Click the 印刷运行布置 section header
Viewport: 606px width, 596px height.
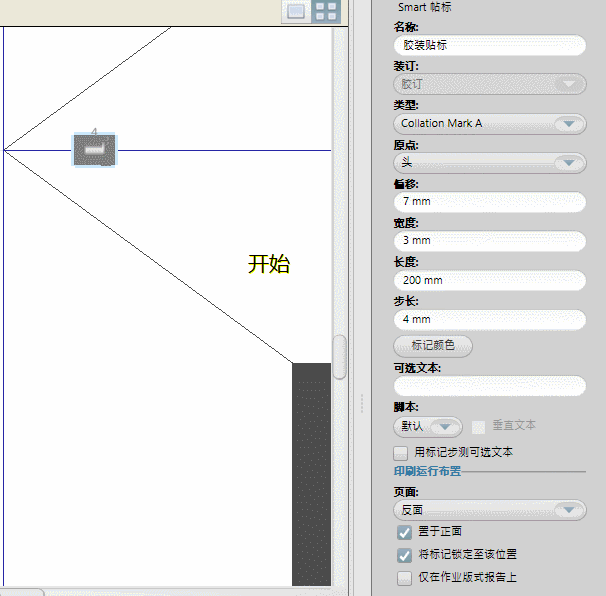[427, 471]
